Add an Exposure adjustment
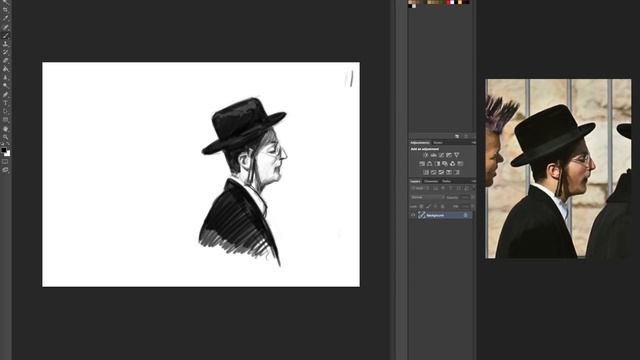The height and width of the screenshot is (360, 640). pyautogui.click(x=449, y=155)
